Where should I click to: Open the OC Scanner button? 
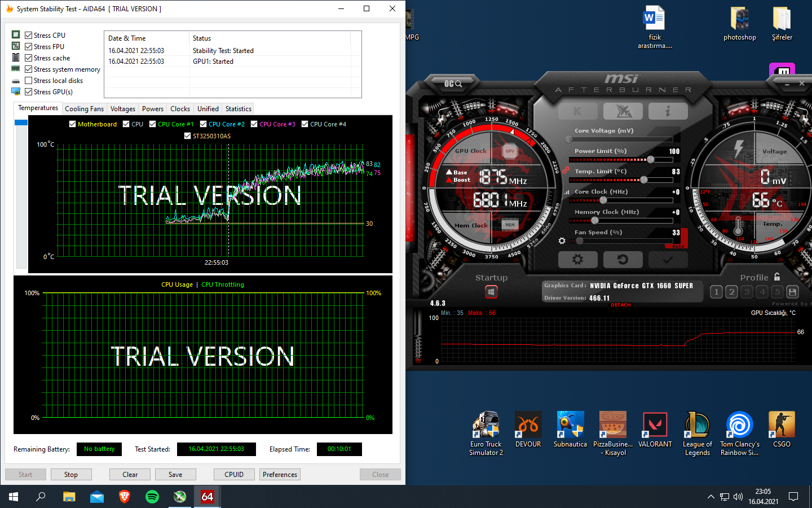click(453, 84)
